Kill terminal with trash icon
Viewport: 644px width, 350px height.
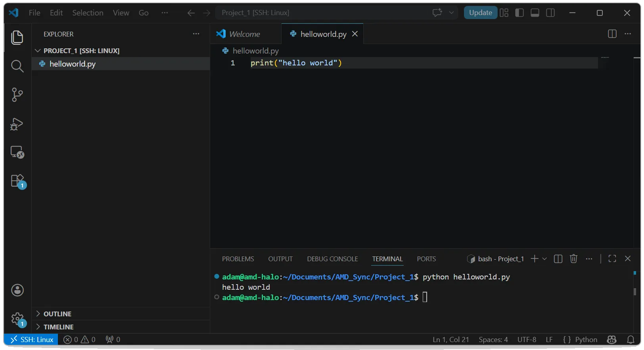pos(573,259)
